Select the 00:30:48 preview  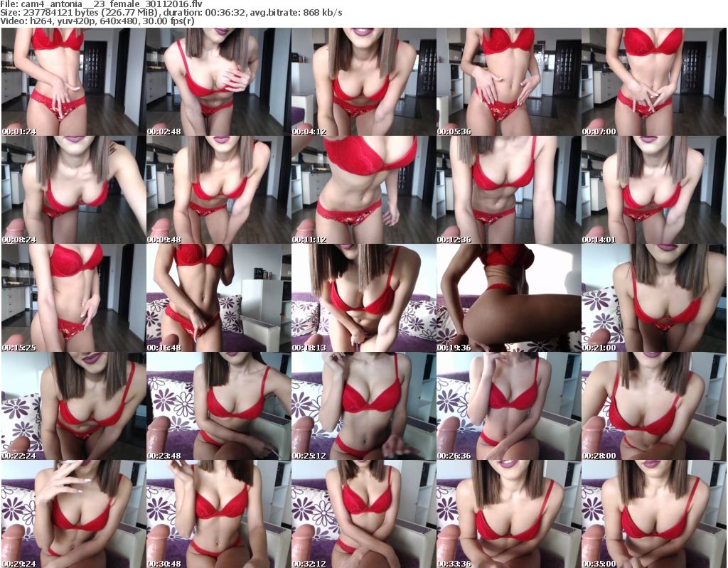pos(219,514)
